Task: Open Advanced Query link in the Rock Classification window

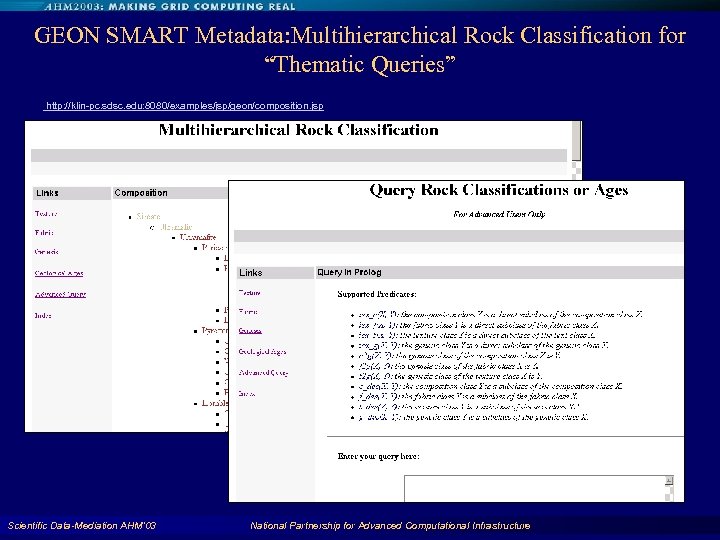Action: [x=60, y=294]
